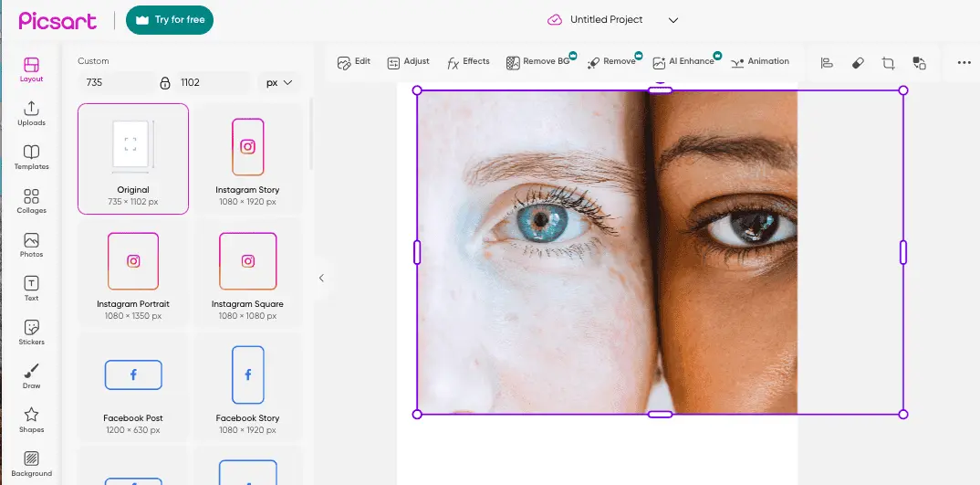Open the Layout panel in sidebar

tap(31, 70)
